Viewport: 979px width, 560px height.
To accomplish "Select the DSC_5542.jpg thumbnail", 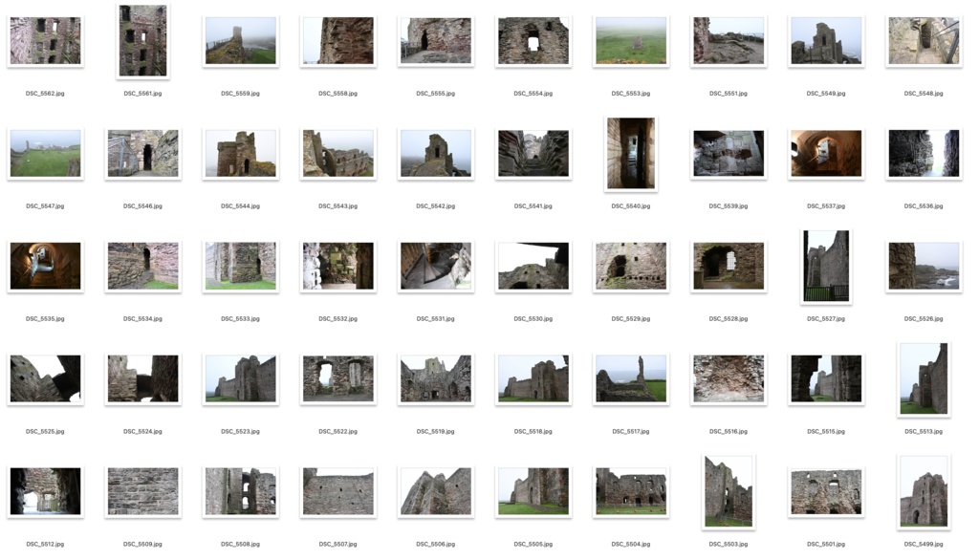I will point(436,153).
